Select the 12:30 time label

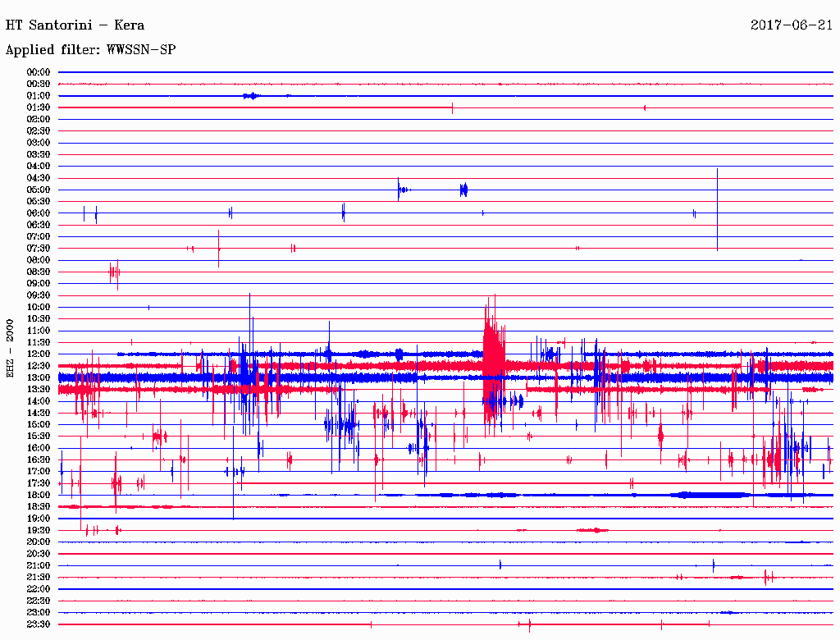(38, 366)
